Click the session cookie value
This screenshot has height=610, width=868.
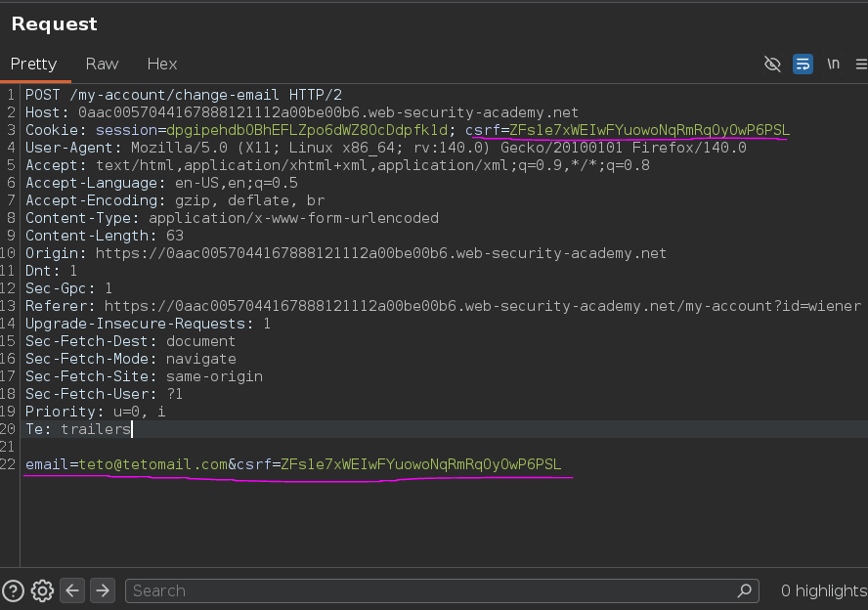(x=307, y=130)
